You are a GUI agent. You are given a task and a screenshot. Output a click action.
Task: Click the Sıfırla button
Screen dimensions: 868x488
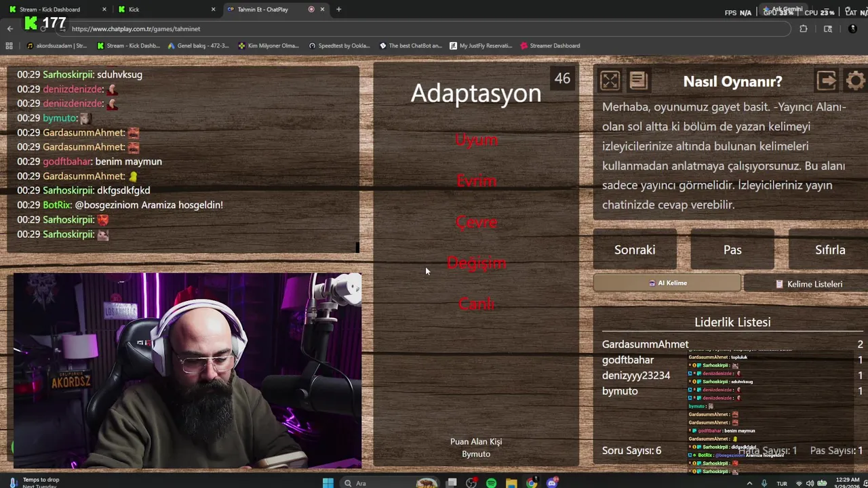[x=830, y=249]
